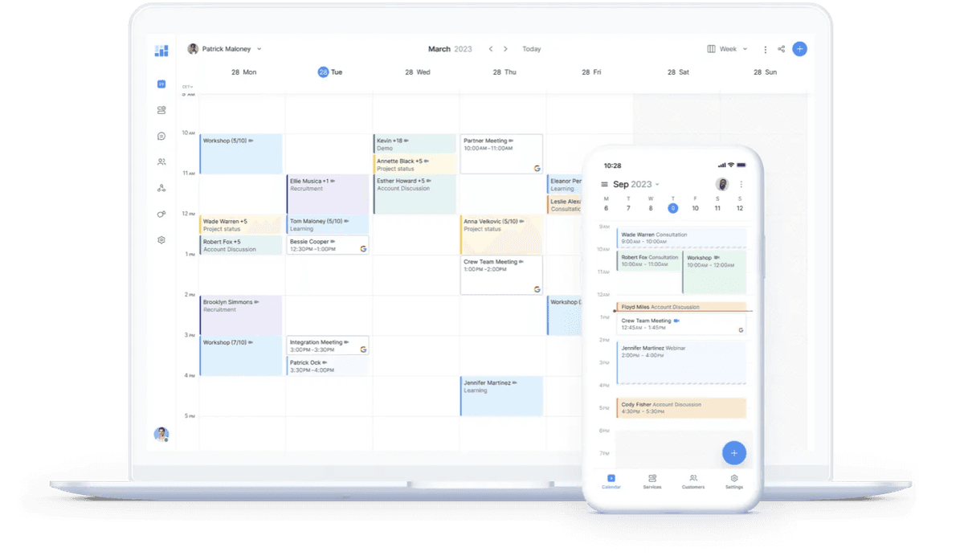Open Brooklyn Simmons Recruitment event
The height and width of the screenshot is (560, 964).
coord(241,315)
